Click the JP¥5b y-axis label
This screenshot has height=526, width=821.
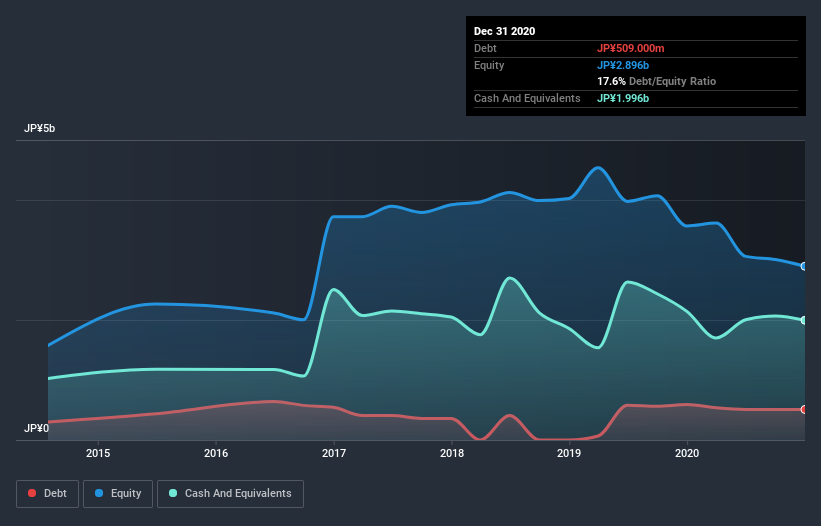pos(39,129)
